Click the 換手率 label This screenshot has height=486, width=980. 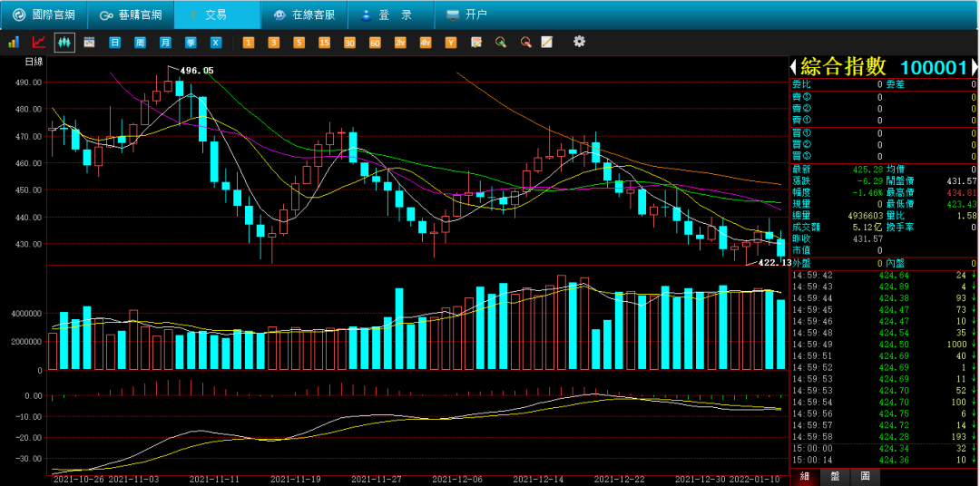pyautogui.click(x=898, y=228)
